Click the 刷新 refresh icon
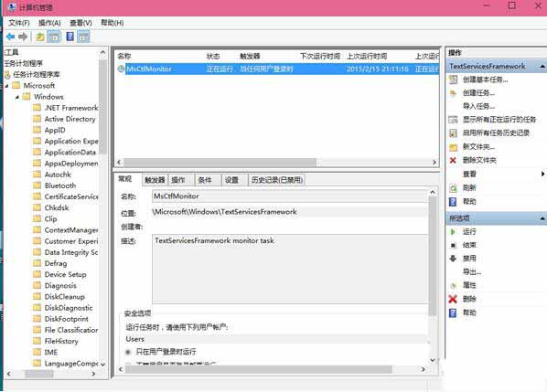 tap(453, 188)
